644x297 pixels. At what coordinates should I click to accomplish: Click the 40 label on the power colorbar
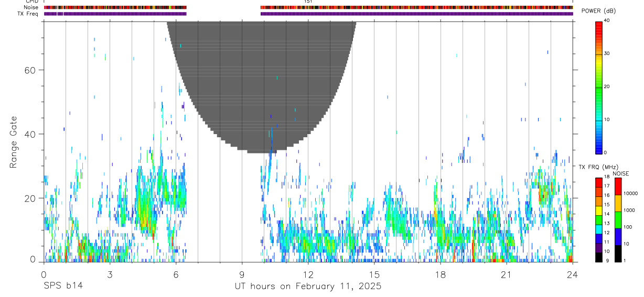(606, 20)
